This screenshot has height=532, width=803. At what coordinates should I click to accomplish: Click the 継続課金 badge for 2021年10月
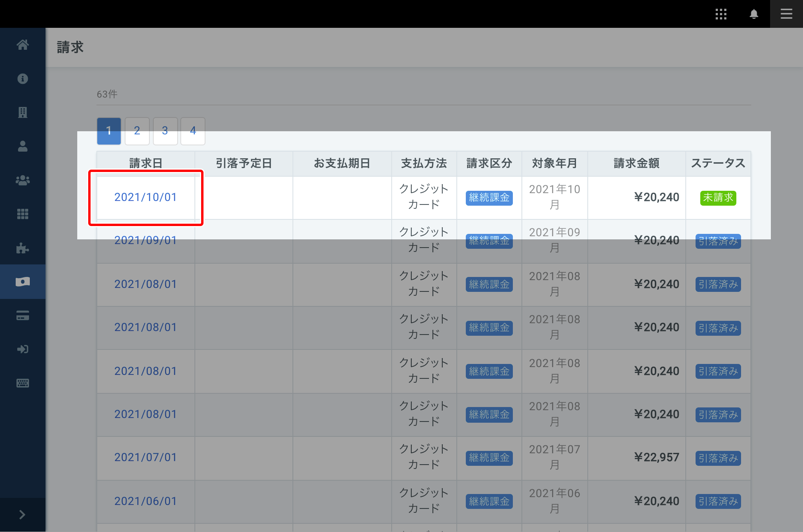pos(489,198)
